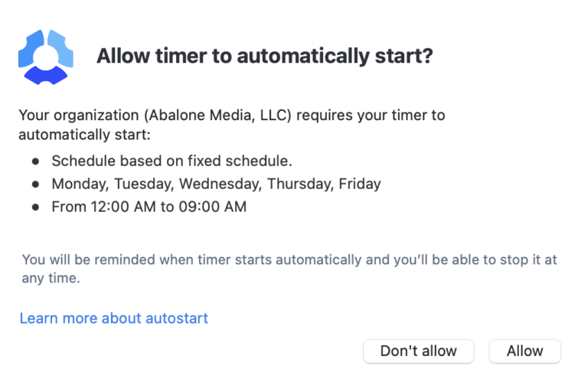Click the blue app logo icon
Viewport: 588px width, 388px height.
(x=46, y=57)
